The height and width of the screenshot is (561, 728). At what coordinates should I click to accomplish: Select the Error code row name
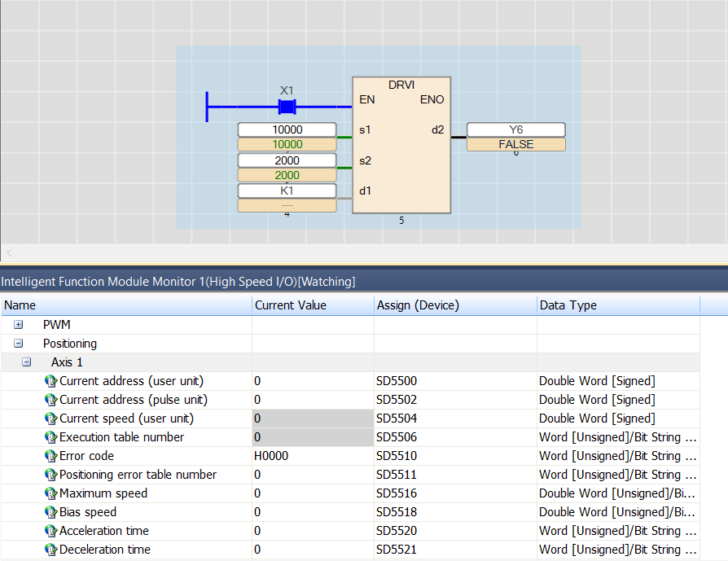86,456
